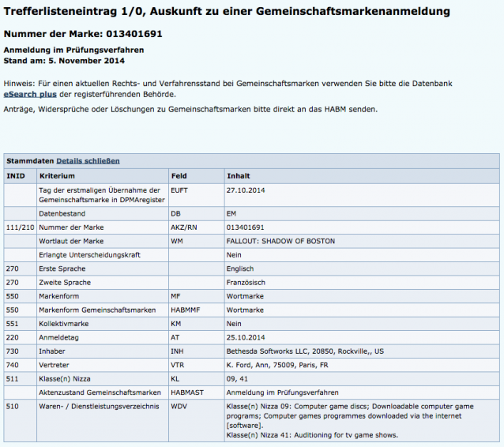Click the Anmeldetag criterion cell
The width and height of the screenshot is (504, 447).
[x=103, y=338]
